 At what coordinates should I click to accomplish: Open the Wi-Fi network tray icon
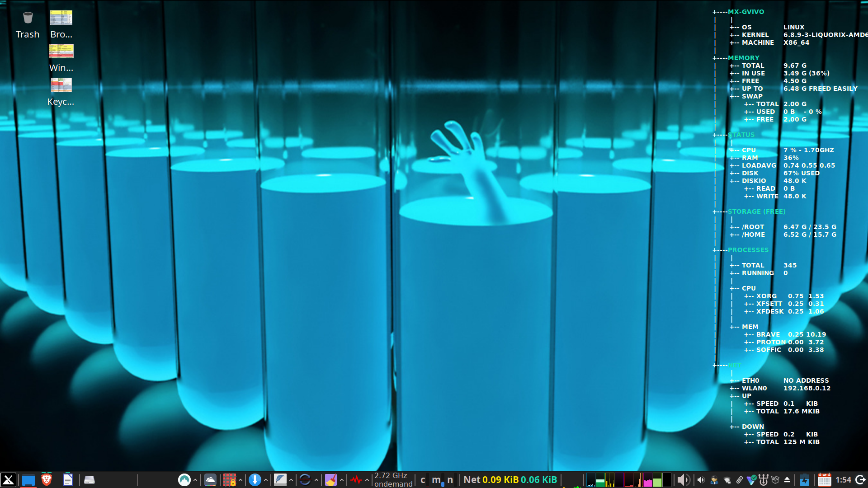(x=727, y=480)
